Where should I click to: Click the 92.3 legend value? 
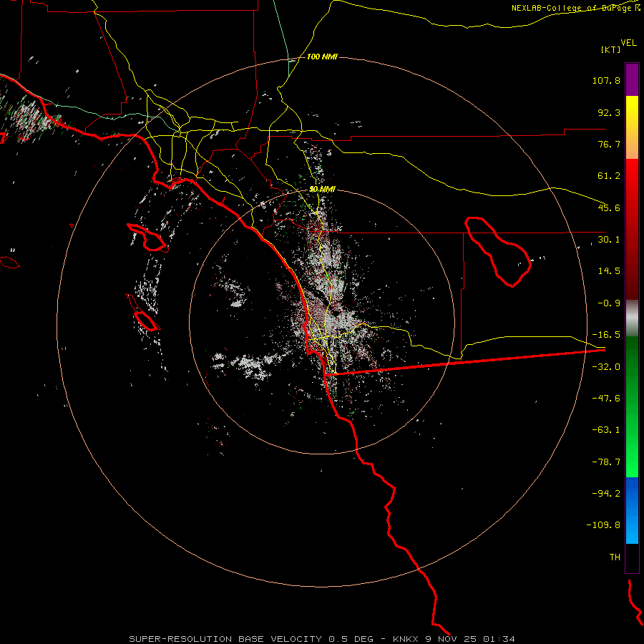(609, 112)
